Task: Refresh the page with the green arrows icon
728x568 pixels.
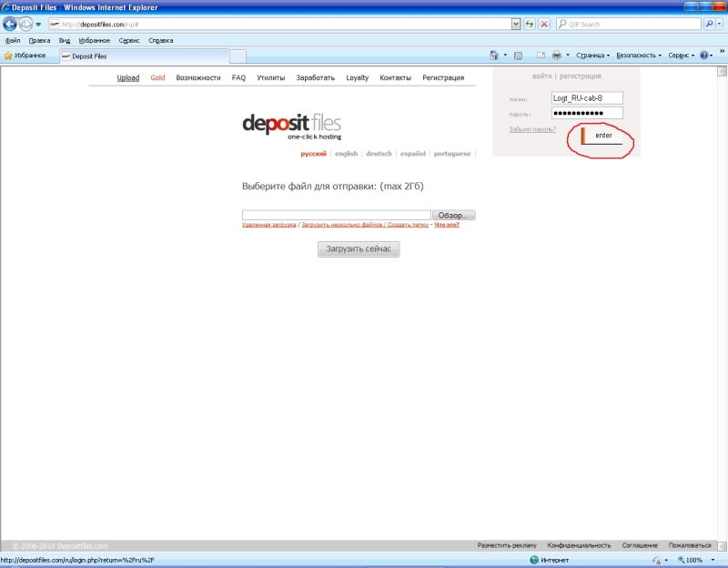Action: coord(530,25)
